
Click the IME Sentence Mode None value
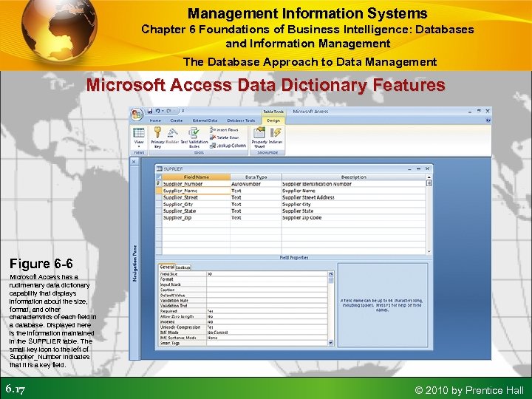point(267,338)
